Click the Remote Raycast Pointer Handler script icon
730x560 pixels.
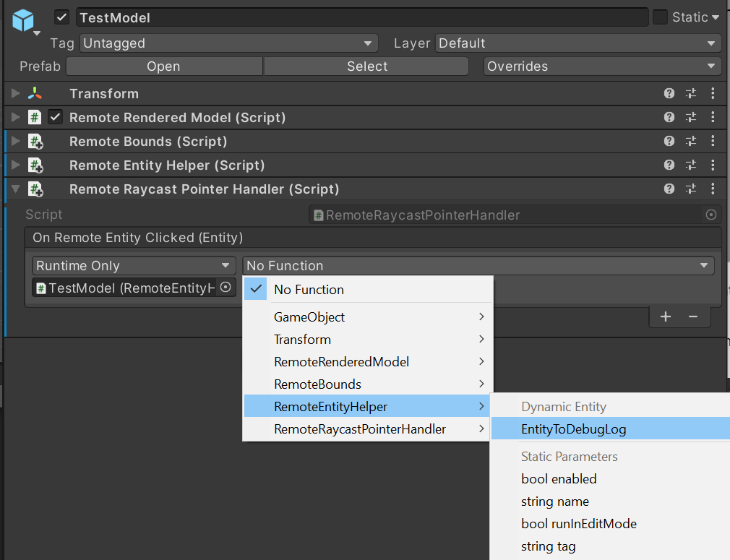(35, 189)
